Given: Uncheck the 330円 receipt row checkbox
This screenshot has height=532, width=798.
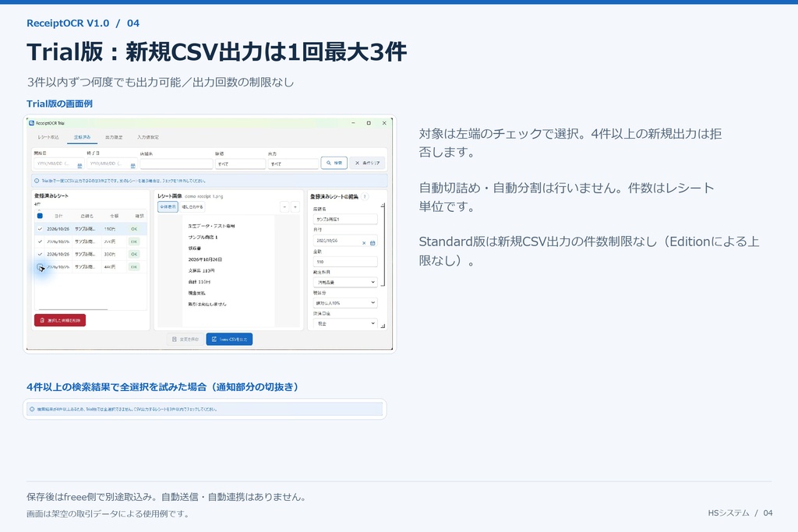Looking at the screenshot, I should coord(40,254).
